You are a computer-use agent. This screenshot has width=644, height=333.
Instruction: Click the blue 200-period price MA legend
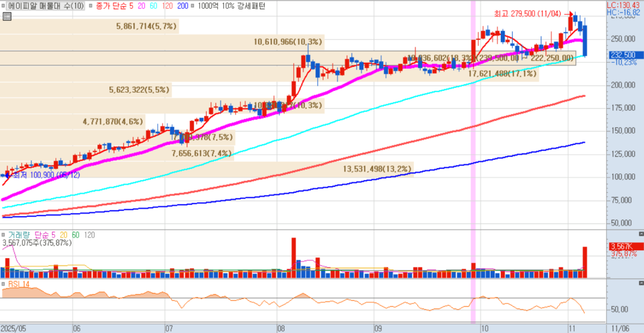183,6
